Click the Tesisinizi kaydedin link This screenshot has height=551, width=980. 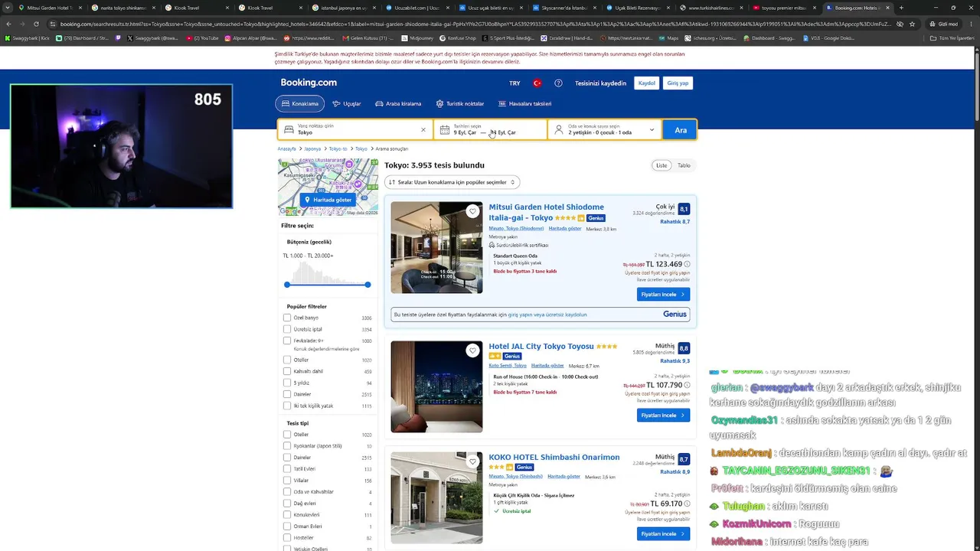(601, 83)
